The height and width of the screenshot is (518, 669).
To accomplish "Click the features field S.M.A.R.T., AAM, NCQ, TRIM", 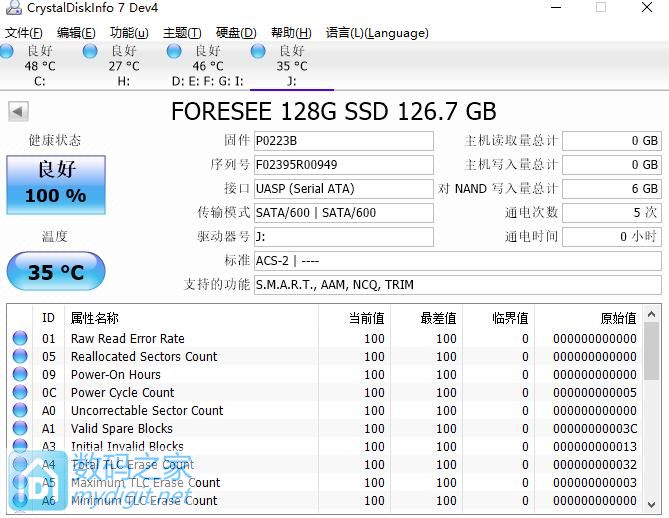I will click(x=458, y=284).
